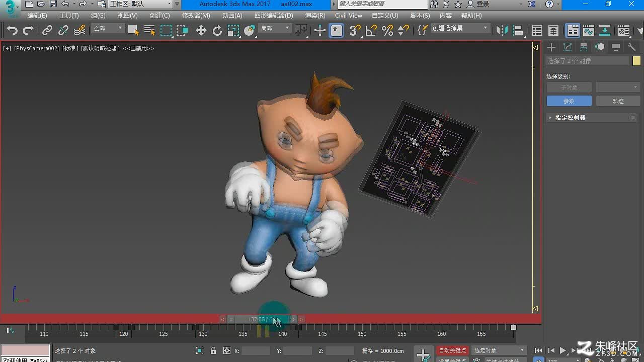This screenshot has width=644, height=362.
Task: Toggle the Selection Lock padlock
Action: [213, 350]
